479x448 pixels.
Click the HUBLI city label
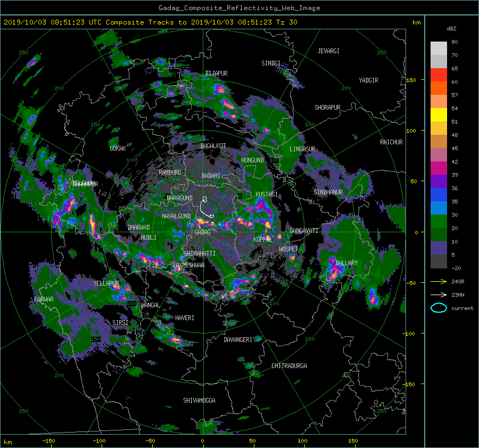[148, 238]
